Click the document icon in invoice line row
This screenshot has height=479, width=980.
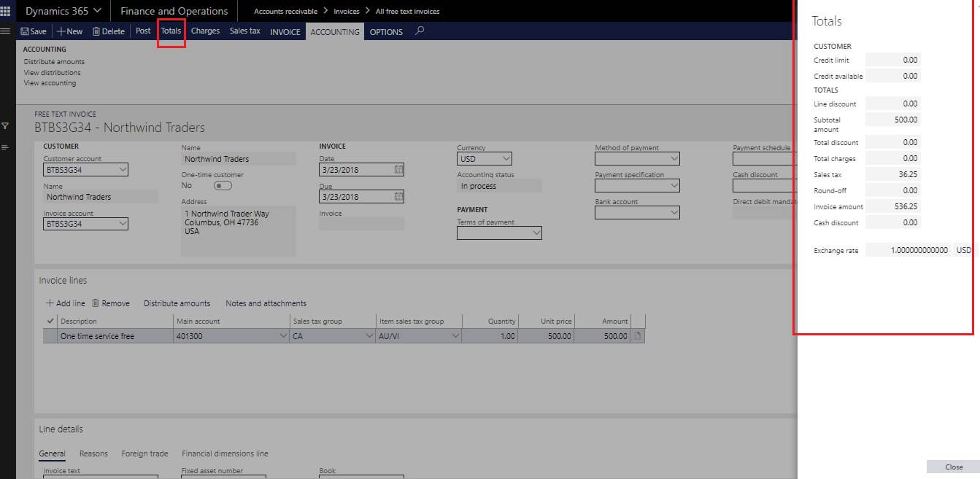pos(638,336)
